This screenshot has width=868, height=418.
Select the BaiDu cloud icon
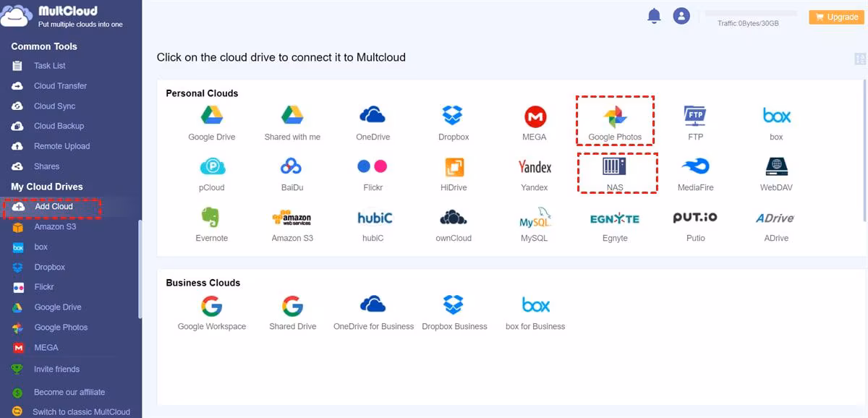click(292, 167)
